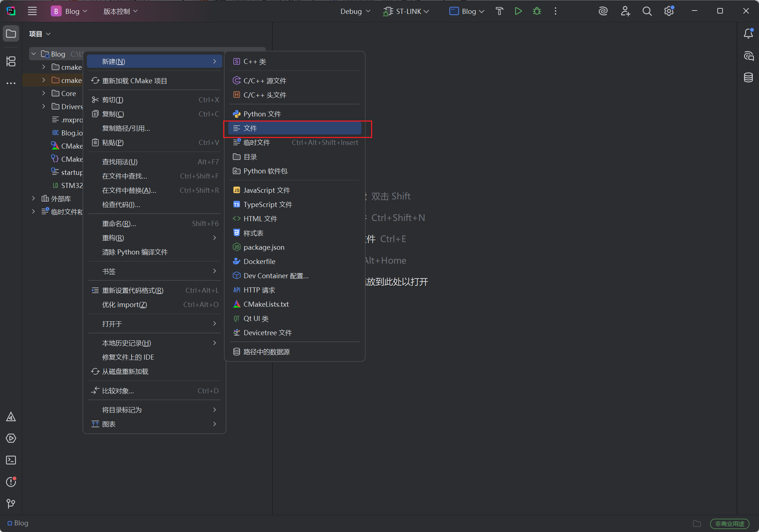Expand the Core folder in tree
The image size is (759, 532).
pyautogui.click(x=43, y=93)
